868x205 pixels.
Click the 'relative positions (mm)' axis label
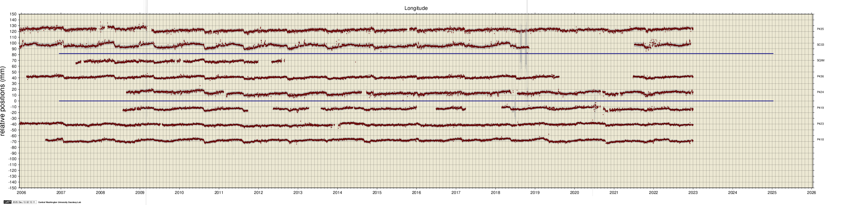(x=3, y=101)
